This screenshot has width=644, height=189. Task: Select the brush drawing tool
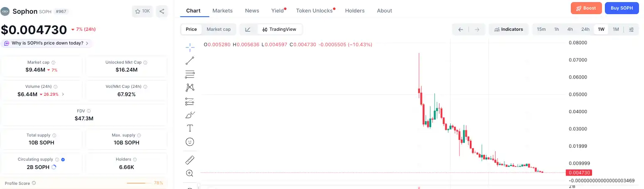click(190, 115)
